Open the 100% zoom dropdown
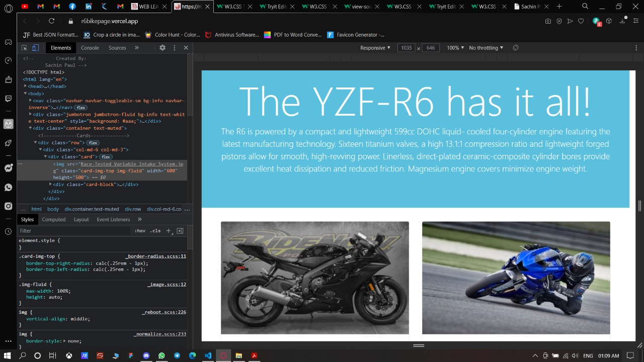Screen dimensions: 644x362 (x=456, y=48)
